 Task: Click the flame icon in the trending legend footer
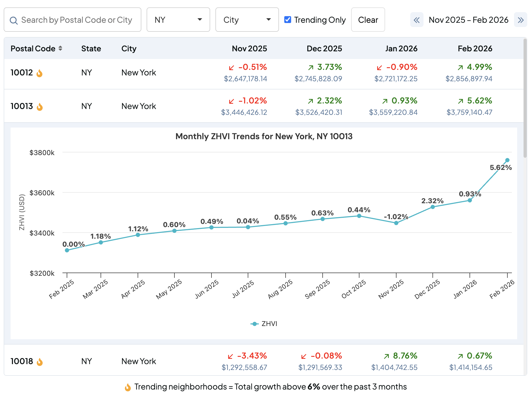(128, 387)
